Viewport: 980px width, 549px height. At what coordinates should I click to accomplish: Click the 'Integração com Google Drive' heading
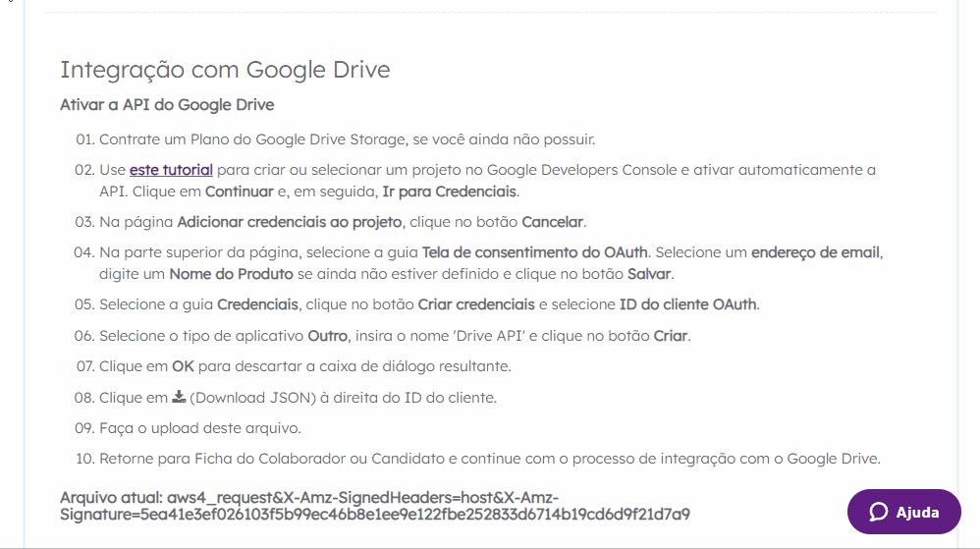pyautogui.click(x=225, y=70)
